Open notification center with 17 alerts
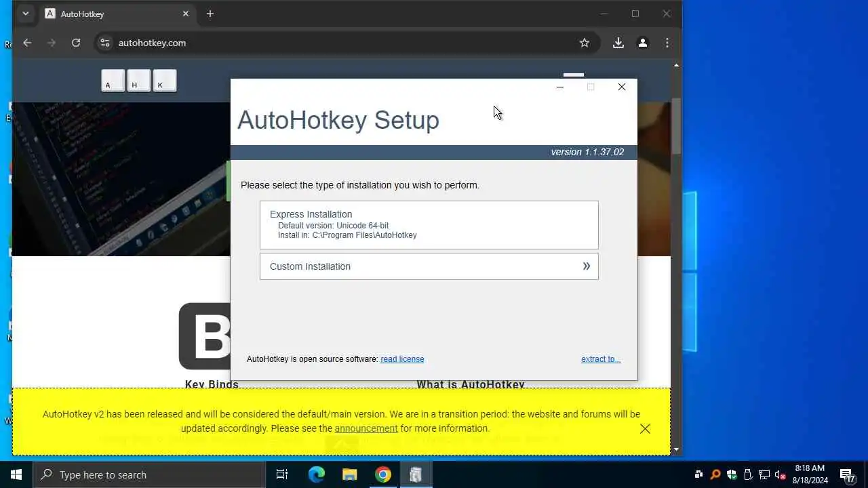This screenshot has width=868, height=488. (x=847, y=474)
